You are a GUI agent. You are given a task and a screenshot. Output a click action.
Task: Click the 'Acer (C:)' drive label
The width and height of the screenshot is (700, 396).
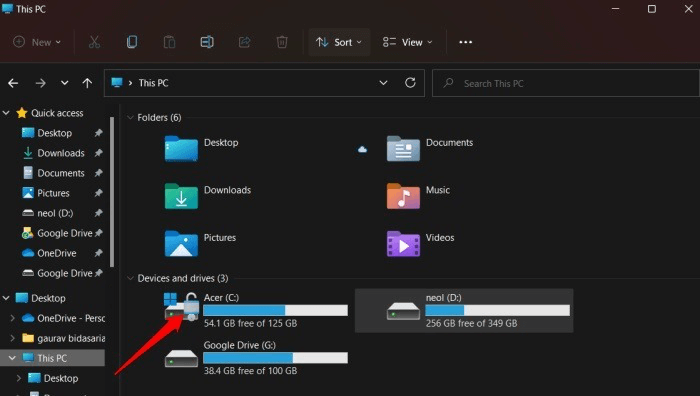tap(221, 297)
